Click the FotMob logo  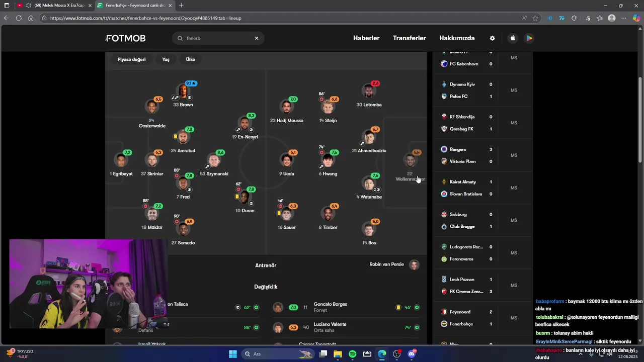(x=126, y=38)
